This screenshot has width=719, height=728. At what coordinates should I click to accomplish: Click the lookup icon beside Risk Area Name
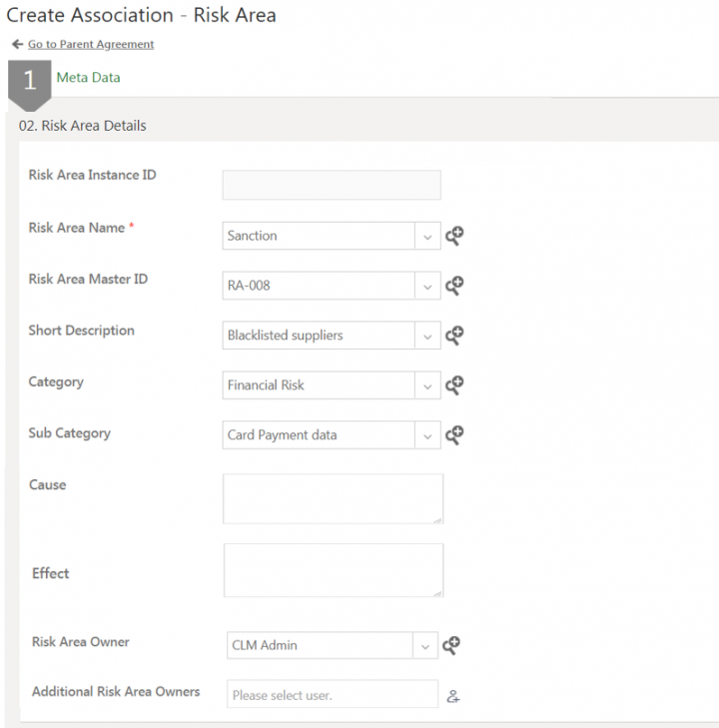pyautogui.click(x=454, y=236)
